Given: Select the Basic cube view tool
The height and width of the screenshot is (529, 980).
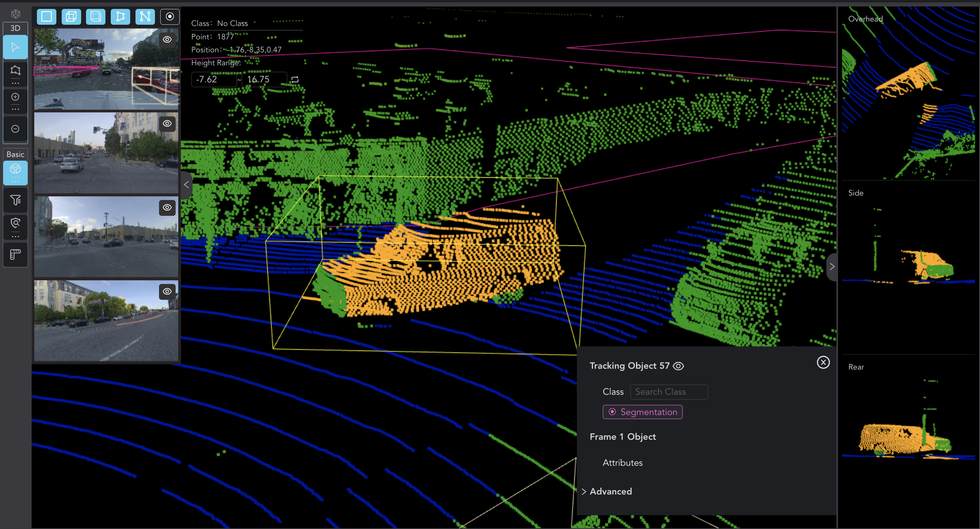Looking at the screenshot, I should click(15, 169).
